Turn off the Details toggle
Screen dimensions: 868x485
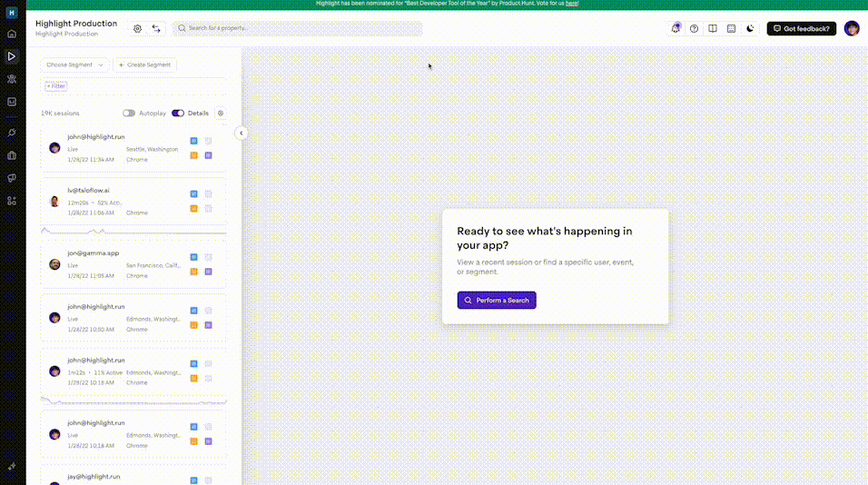click(x=178, y=114)
